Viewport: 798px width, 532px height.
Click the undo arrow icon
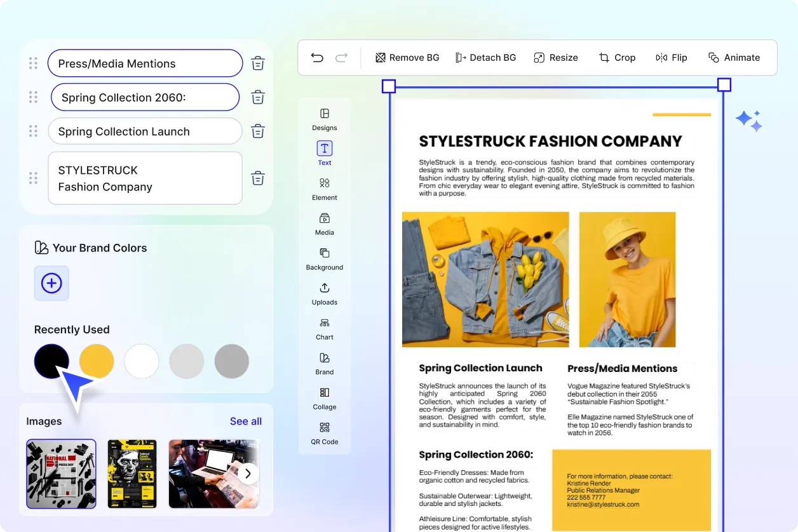(317, 58)
